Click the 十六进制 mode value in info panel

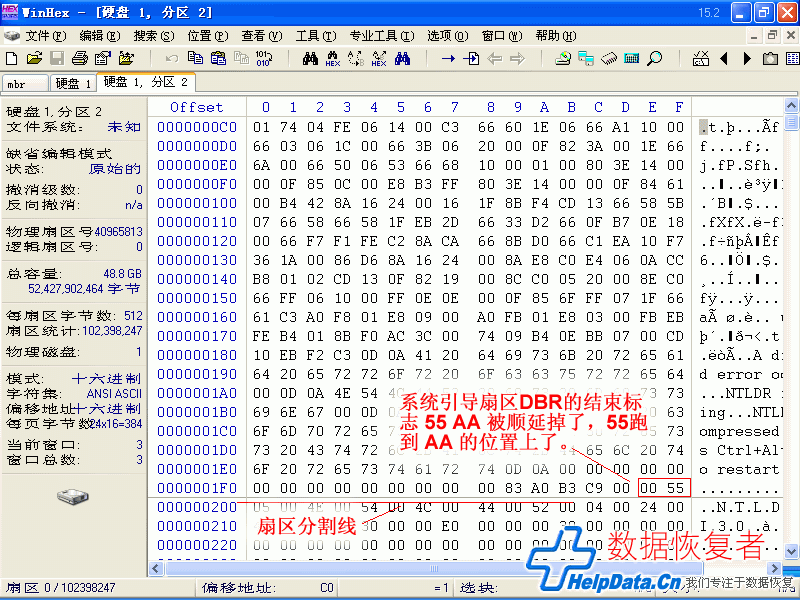click(x=106, y=379)
